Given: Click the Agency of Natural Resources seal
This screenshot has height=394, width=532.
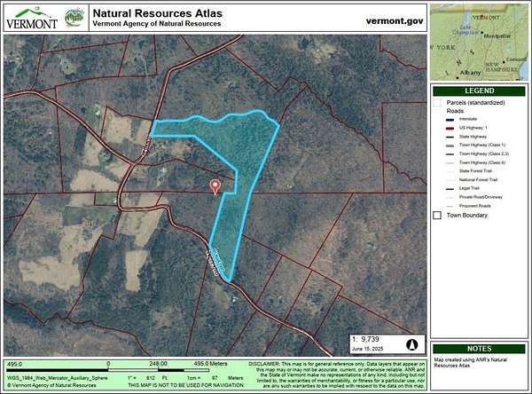Looking at the screenshot, I should pos(74,17).
